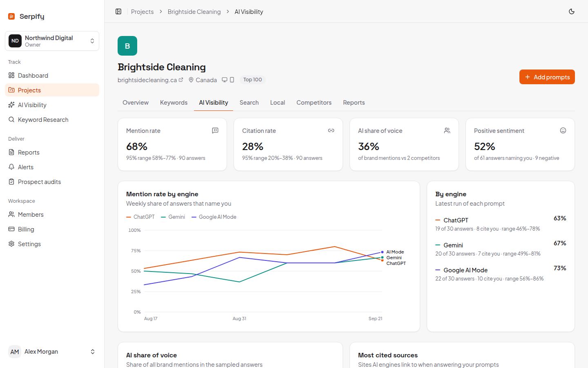Click the Serpify logo icon
Screen dimensions: 588x368
pos(11,16)
